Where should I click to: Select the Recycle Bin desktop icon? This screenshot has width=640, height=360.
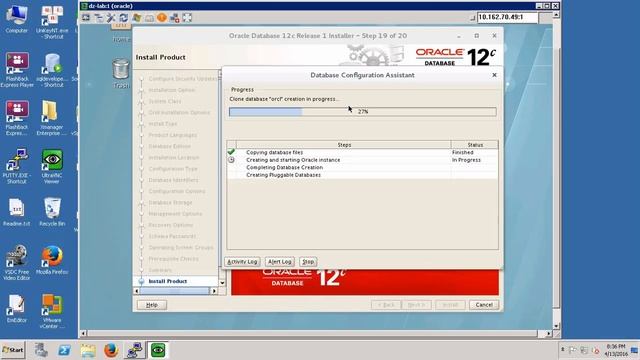(52, 212)
